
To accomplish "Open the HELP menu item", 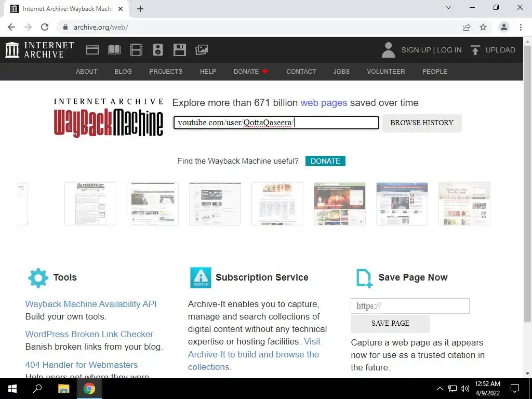I will [x=208, y=72].
